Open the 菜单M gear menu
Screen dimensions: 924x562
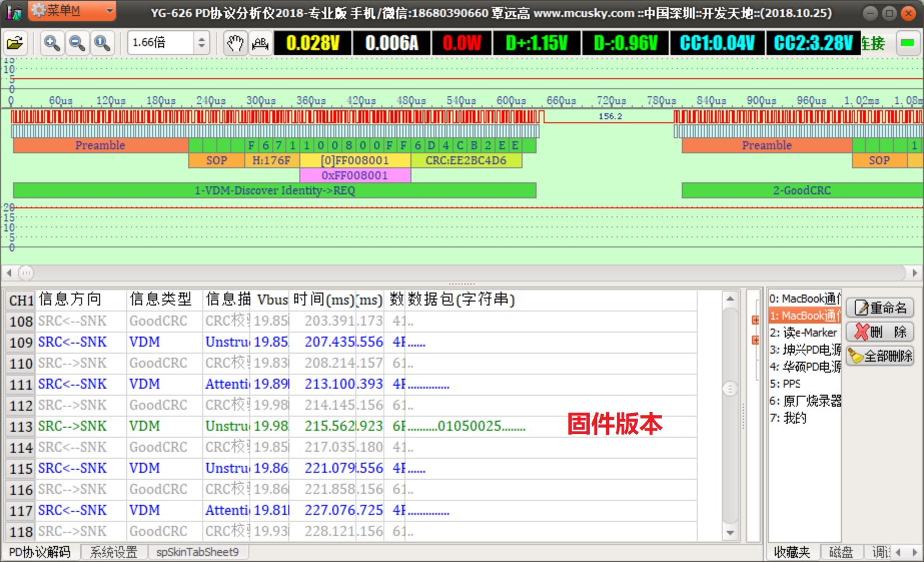pyautogui.click(x=72, y=11)
